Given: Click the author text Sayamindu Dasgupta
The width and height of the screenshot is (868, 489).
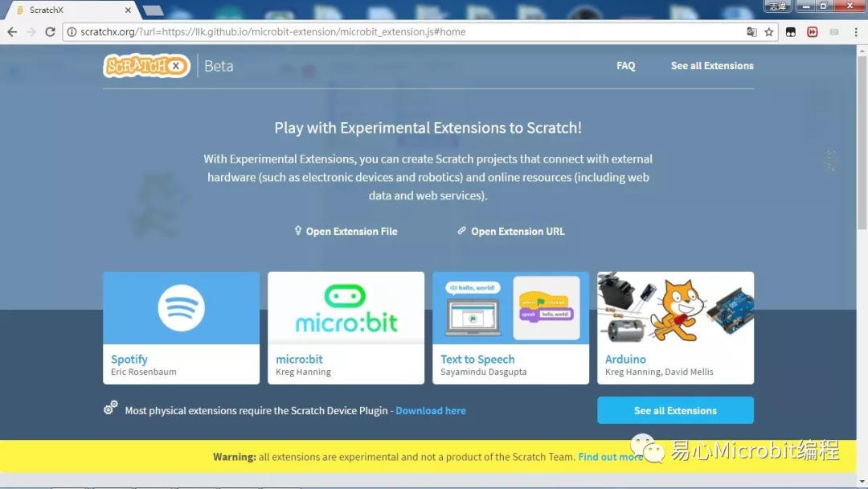Looking at the screenshot, I should 483,372.
